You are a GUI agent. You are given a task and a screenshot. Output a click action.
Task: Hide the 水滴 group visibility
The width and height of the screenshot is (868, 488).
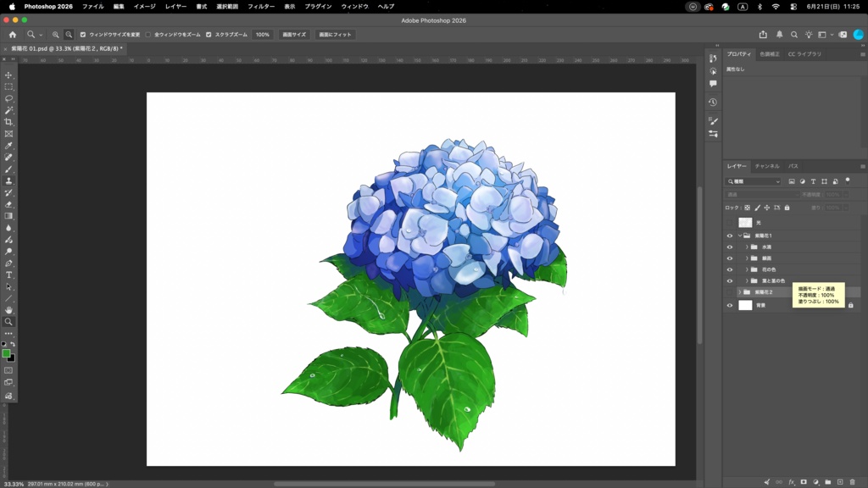730,247
